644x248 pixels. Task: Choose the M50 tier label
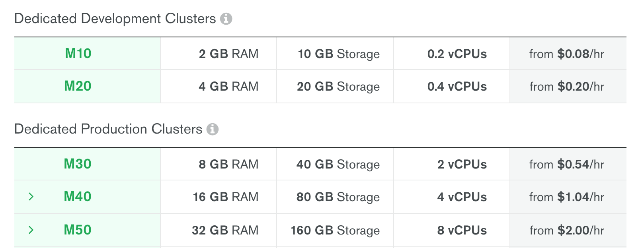[78, 230]
